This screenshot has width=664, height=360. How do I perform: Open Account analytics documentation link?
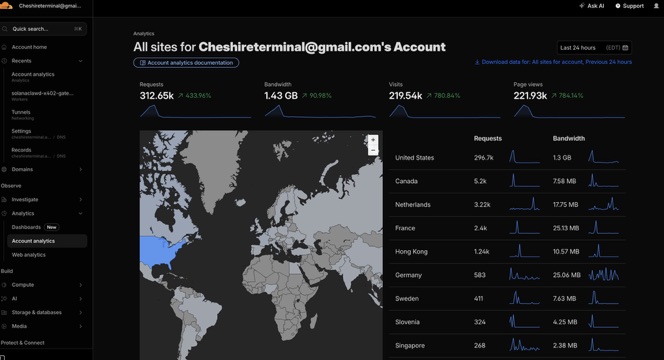[x=186, y=63]
